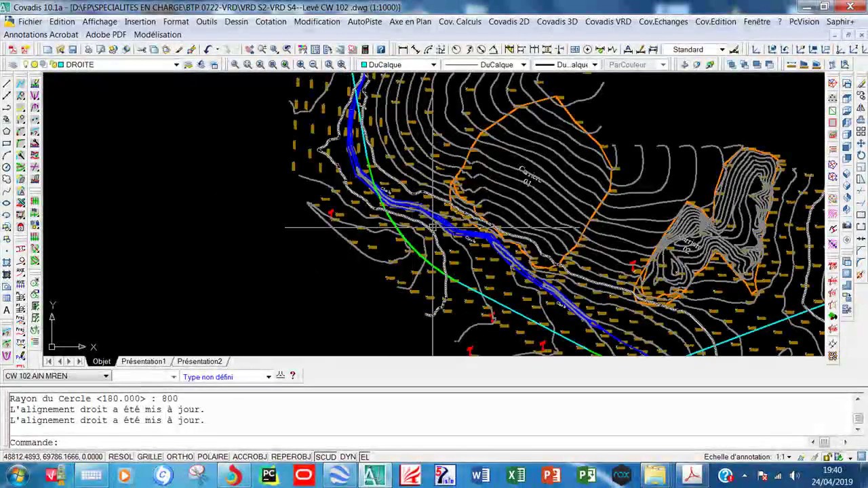The width and height of the screenshot is (868, 488).
Task: Click the clock showing 19:40
Action: [832, 470]
